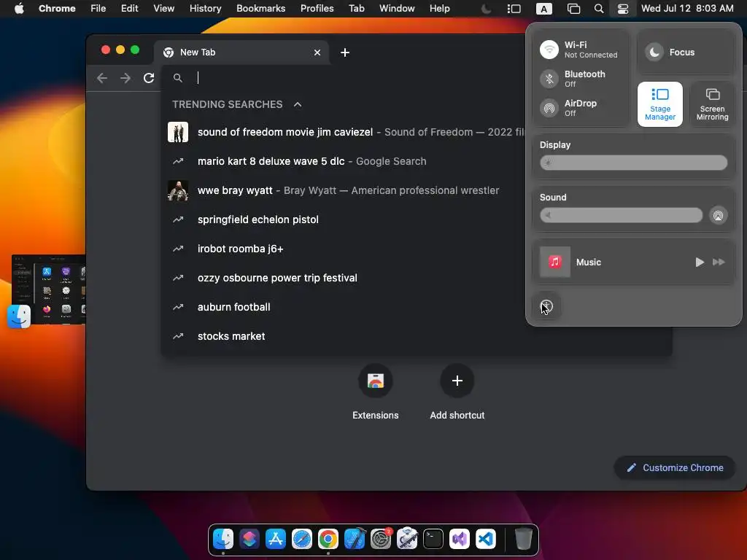Adjust the Sound volume slider
Image resolution: width=747 pixels, height=560 pixels.
point(622,215)
